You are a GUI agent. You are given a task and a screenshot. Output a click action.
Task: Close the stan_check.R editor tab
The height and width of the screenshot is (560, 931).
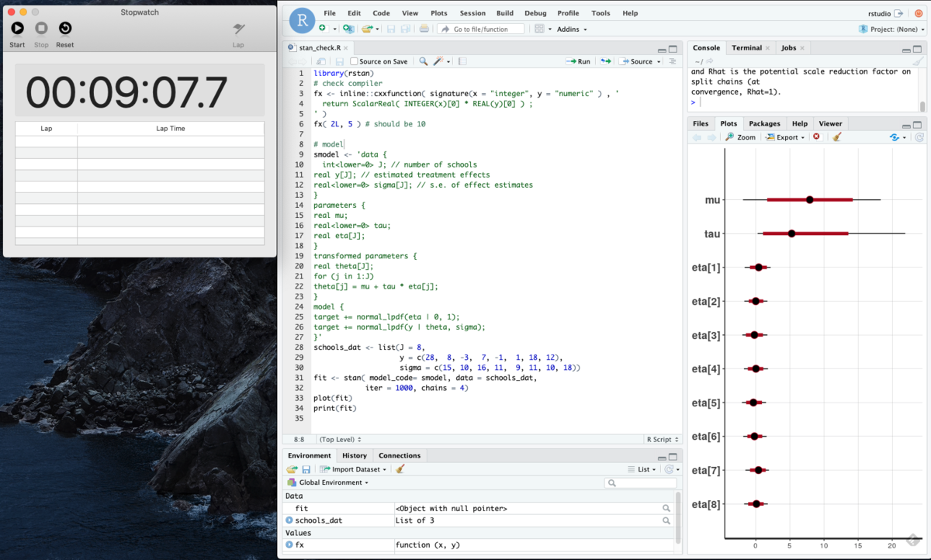(348, 47)
